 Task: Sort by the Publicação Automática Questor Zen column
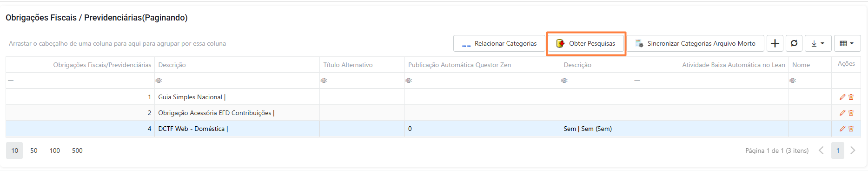pos(459,65)
